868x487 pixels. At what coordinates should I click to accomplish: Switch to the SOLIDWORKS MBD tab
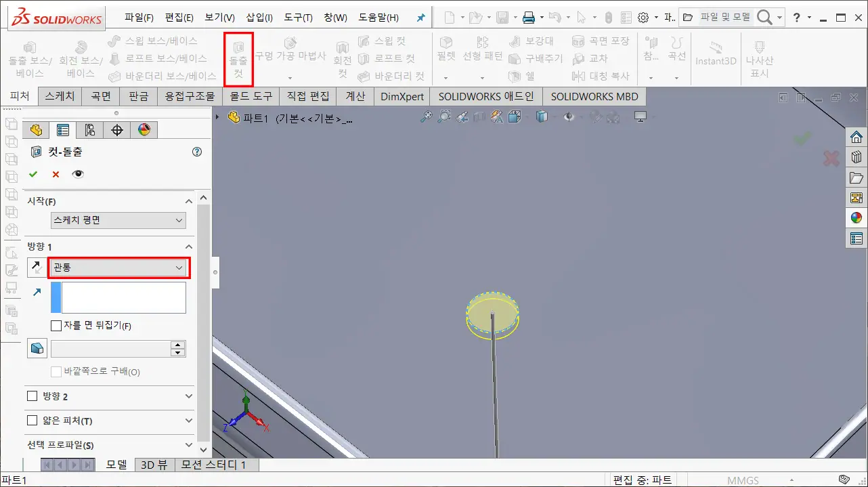click(x=594, y=96)
